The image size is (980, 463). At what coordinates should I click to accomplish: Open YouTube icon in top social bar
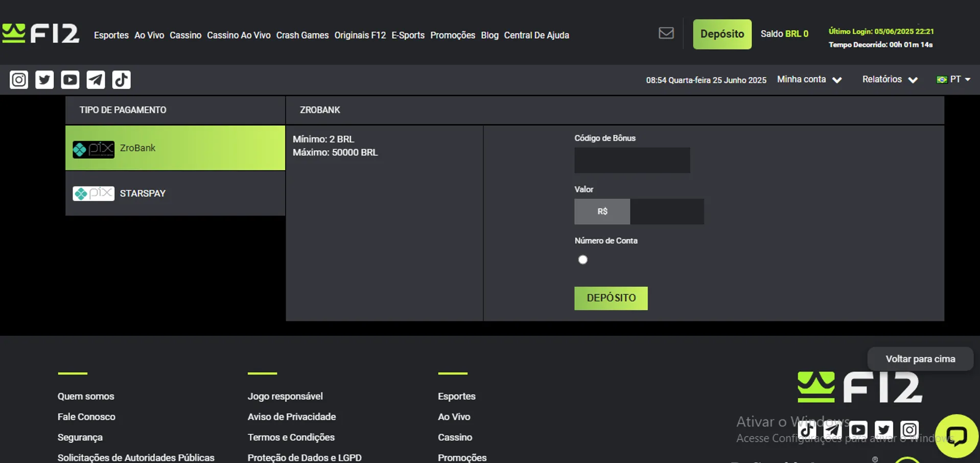(70, 80)
